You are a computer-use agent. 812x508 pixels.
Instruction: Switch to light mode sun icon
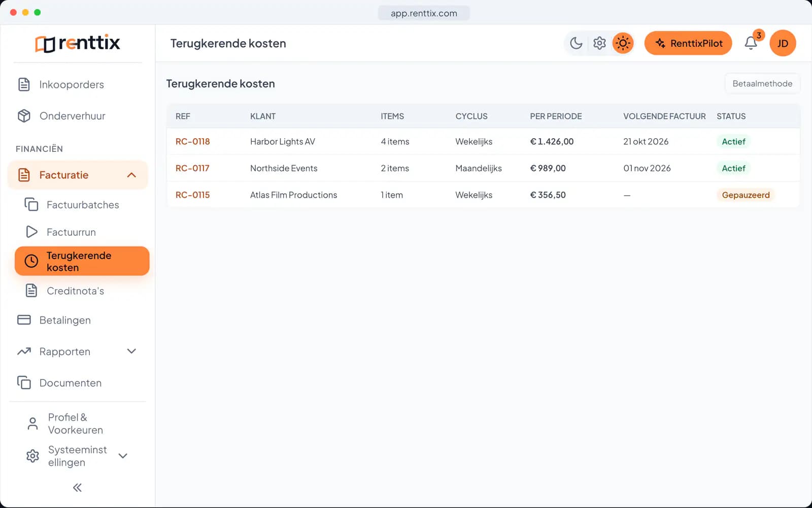(623, 43)
